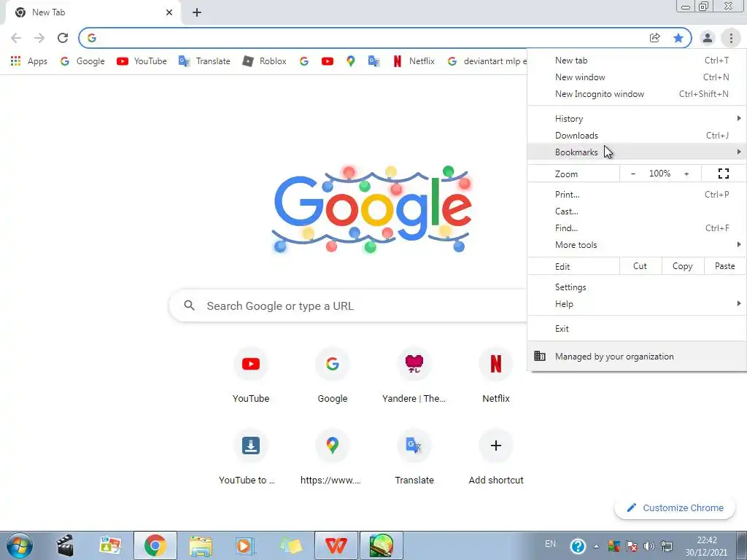Open the Translate shortcut tile
Image resolution: width=747 pixels, height=560 pixels.
coord(414,457)
